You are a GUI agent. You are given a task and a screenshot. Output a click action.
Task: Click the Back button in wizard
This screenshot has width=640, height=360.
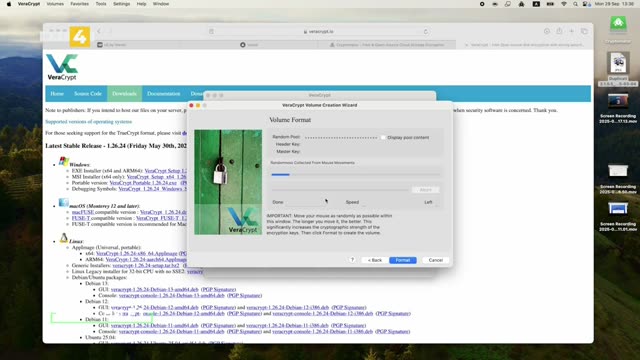(375, 260)
